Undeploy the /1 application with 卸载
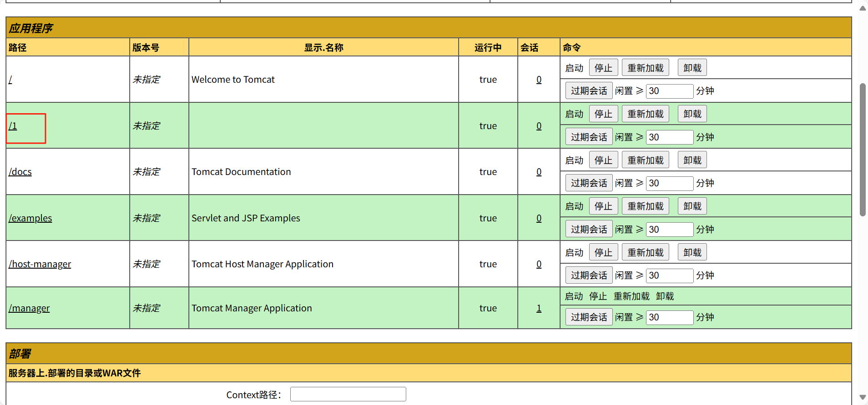 pos(692,114)
